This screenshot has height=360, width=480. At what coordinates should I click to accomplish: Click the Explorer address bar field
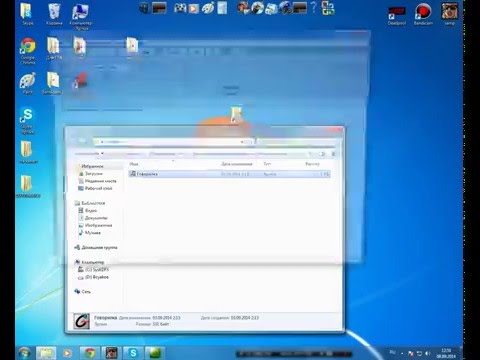(170, 142)
